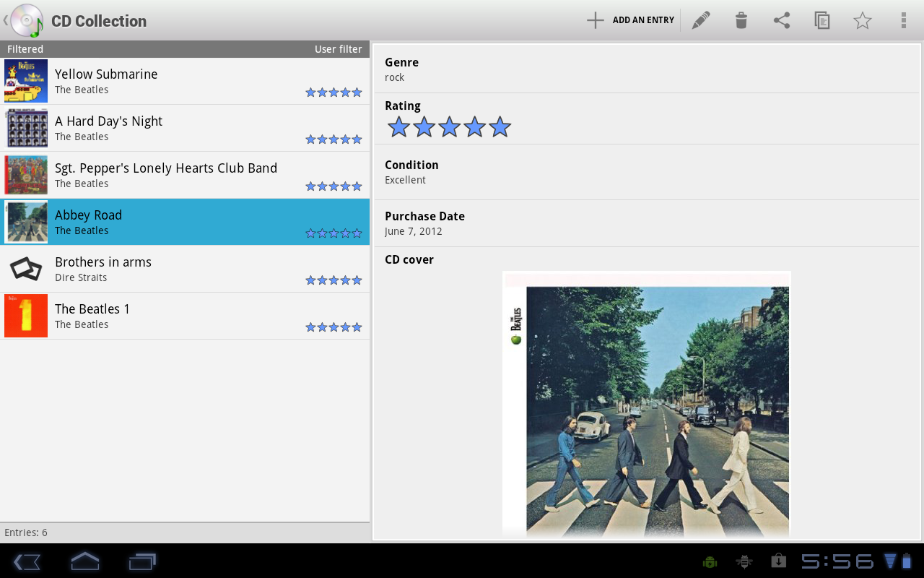Tap the download notification icon
This screenshot has height=578, width=924.
point(778,561)
